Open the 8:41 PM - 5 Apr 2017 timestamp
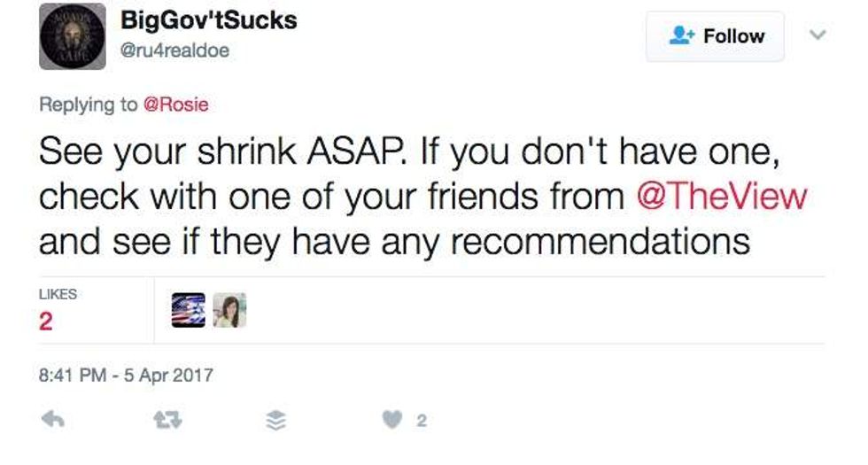The width and height of the screenshot is (868, 465). [x=126, y=375]
